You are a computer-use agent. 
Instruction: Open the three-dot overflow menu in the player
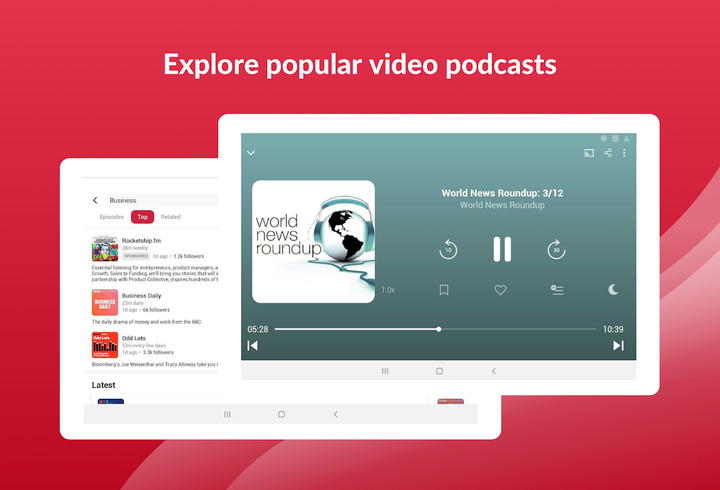tap(624, 153)
